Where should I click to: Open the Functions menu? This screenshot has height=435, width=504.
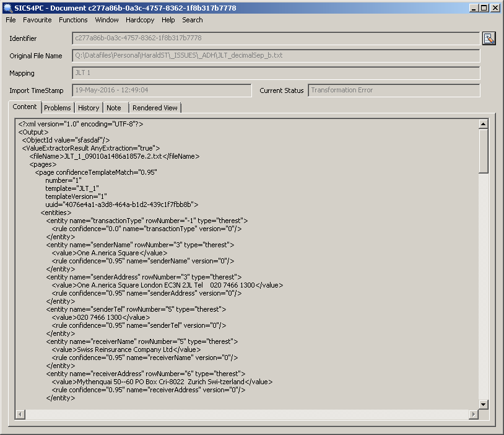pos(73,20)
